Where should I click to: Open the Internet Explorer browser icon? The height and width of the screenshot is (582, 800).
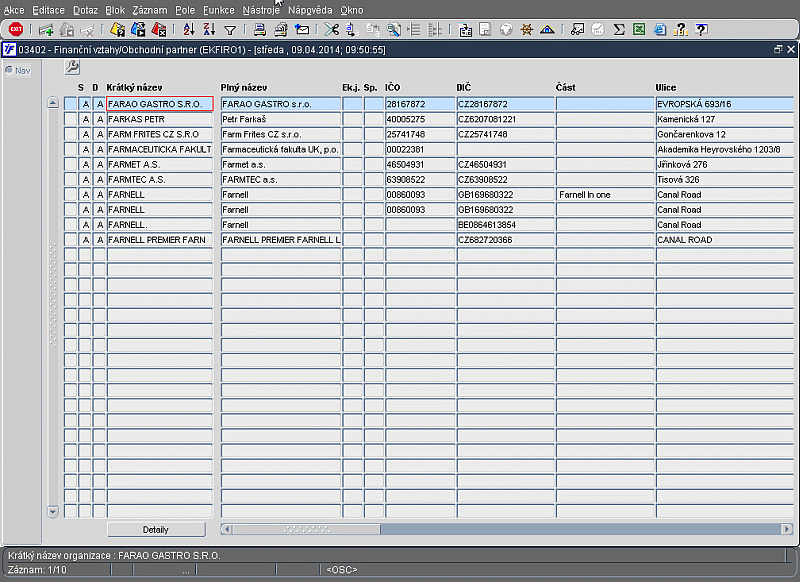(x=660, y=30)
